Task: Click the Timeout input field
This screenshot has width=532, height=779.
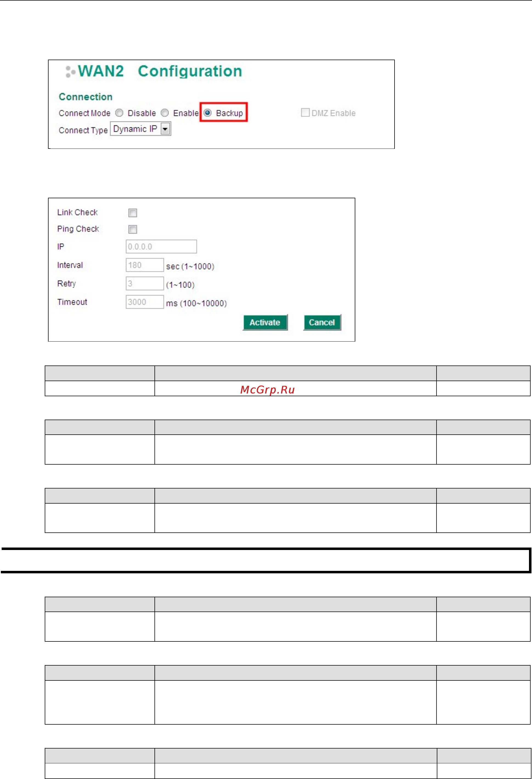Action: [x=145, y=302]
